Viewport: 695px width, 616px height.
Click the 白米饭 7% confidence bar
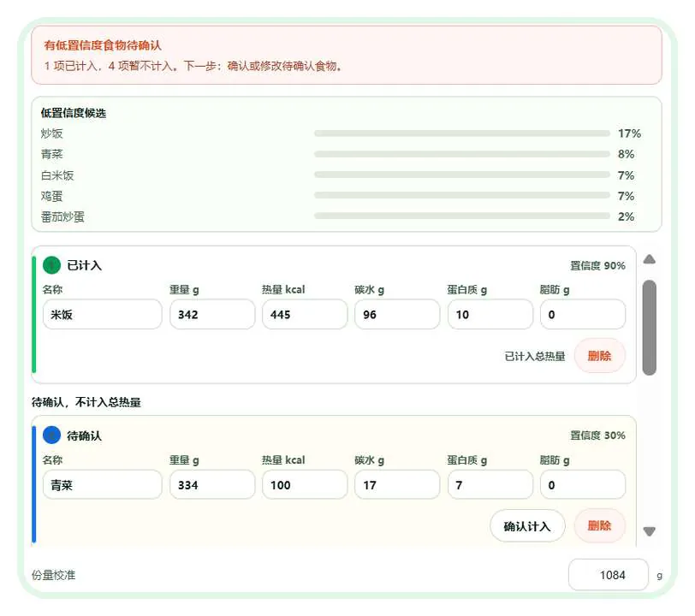point(462,175)
